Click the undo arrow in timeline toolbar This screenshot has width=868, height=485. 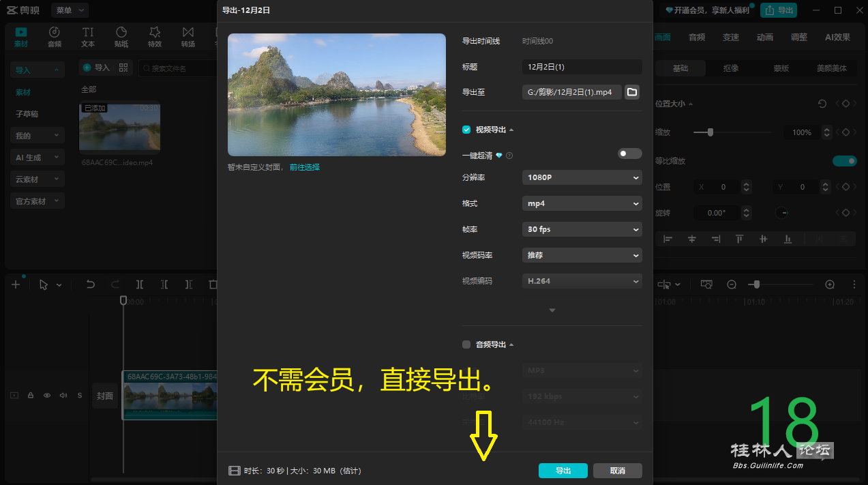click(x=90, y=284)
